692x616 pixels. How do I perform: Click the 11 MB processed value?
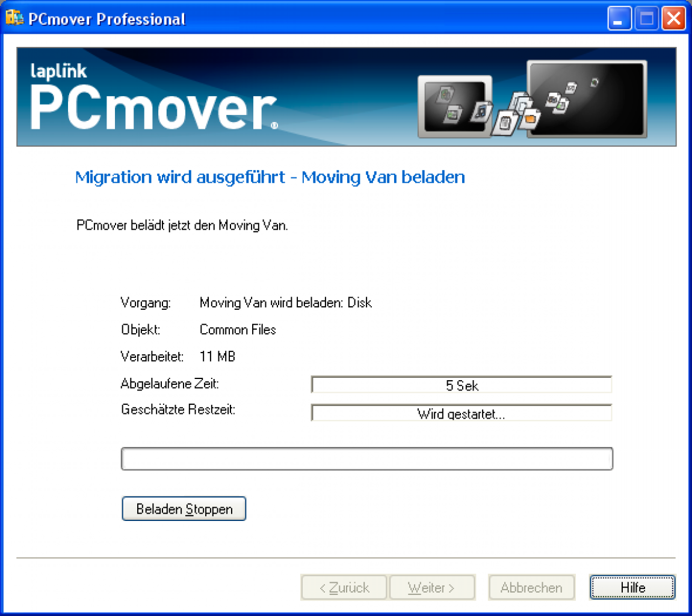tap(217, 356)
